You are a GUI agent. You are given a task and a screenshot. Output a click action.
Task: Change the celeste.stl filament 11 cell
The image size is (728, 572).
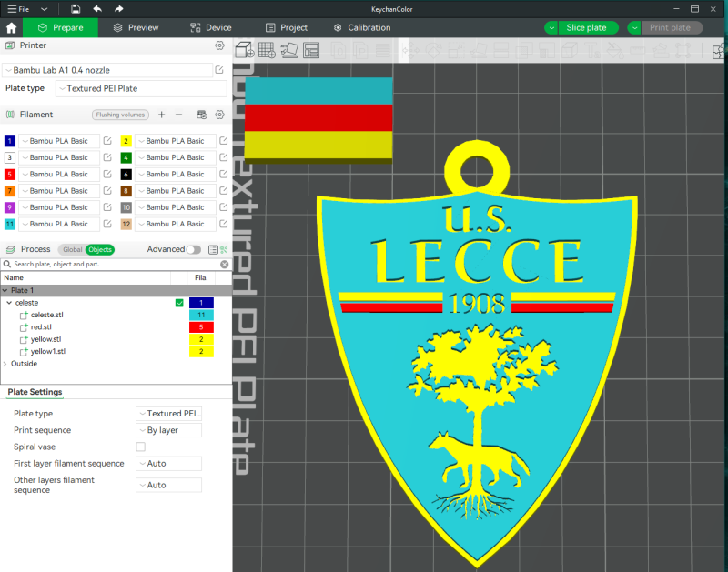coord(201,315)
